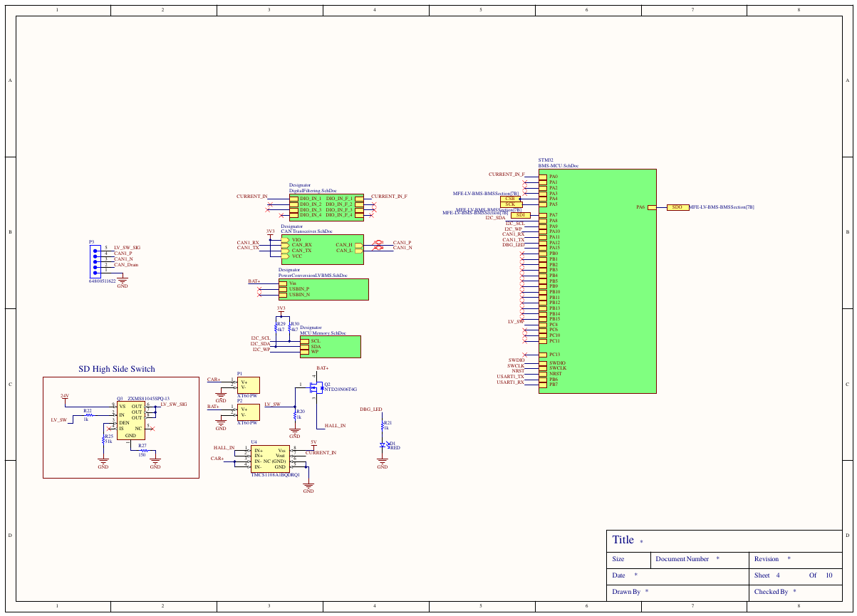The image size is (857, 616).
Task: Select the LV_SW_SIG label at P3 pin 5
Action: point(127,247)
